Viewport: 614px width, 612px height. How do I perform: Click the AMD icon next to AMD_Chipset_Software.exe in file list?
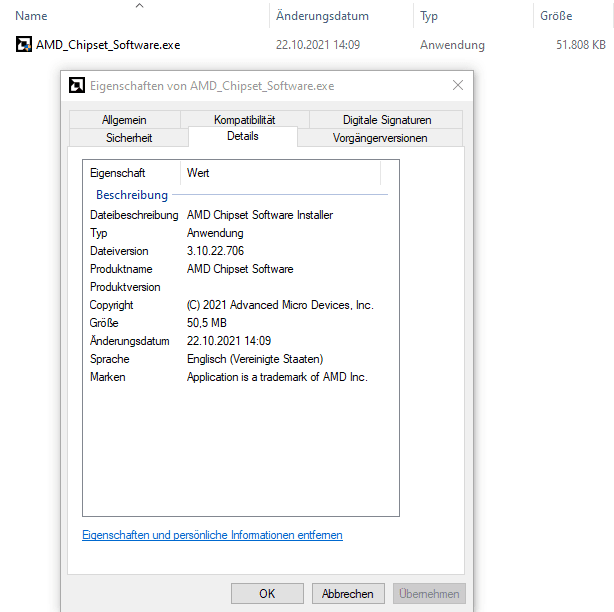click(23, 44)
